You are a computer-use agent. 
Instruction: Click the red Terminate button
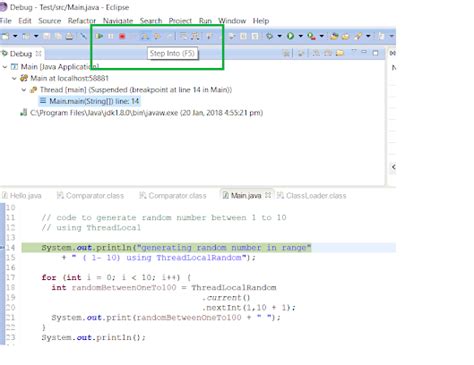tap(122, 36)
